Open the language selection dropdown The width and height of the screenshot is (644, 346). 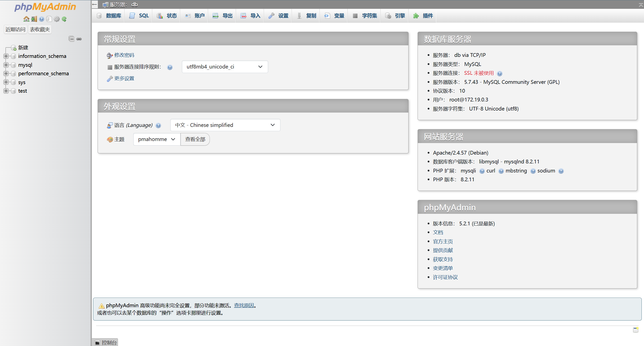[x=225, y=125]
